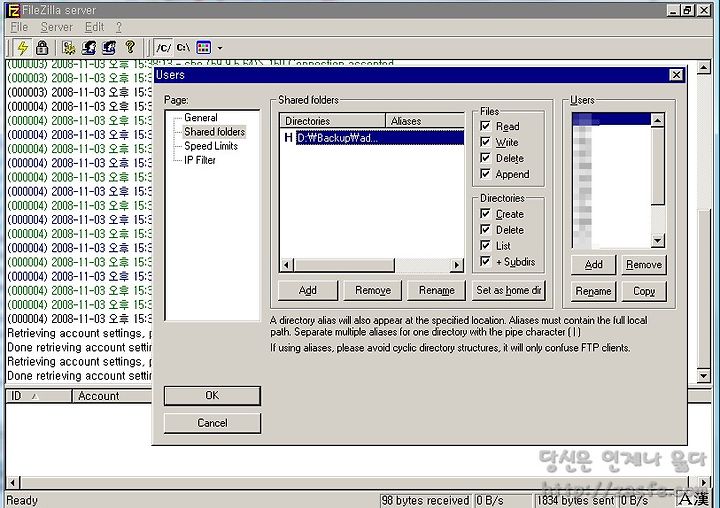Click Remove under Shared folders
This screenshot has width=720, height=508.
(x=373, y=290)
